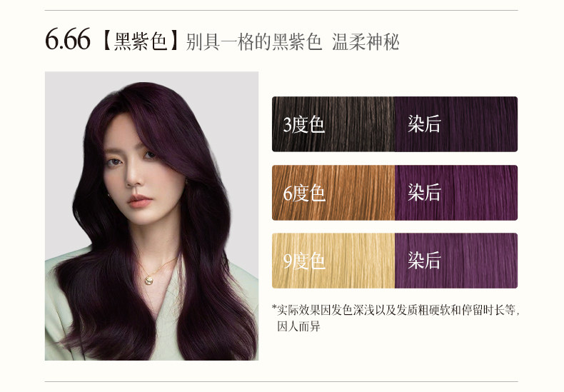Viewport: 564px width, 392px height.
Task: Select the 9度色 blonde hair swatch
Action: (x=333, y=261)
